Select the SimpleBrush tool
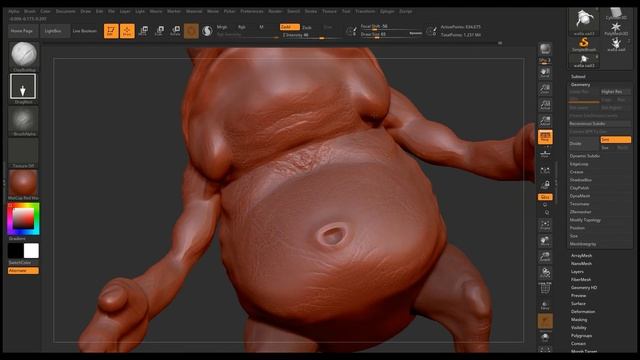Image resolution: width=640 pixels, height=360 pixels. (x=584, y=43)
